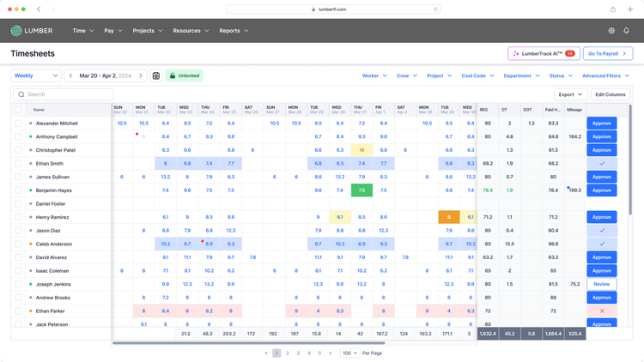
Task: Click the reject X icon for Ethan Parker
Action: pos(602,311)
